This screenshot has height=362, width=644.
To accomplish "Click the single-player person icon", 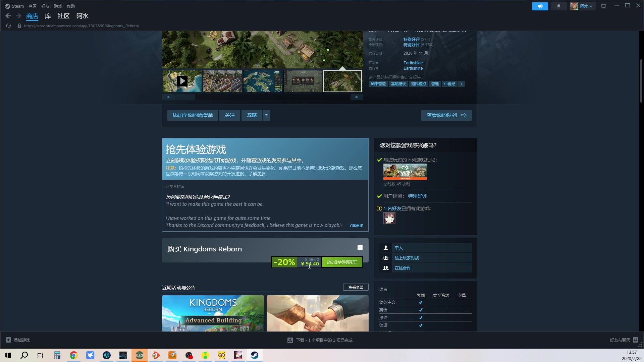I will (x=386, y=248).
